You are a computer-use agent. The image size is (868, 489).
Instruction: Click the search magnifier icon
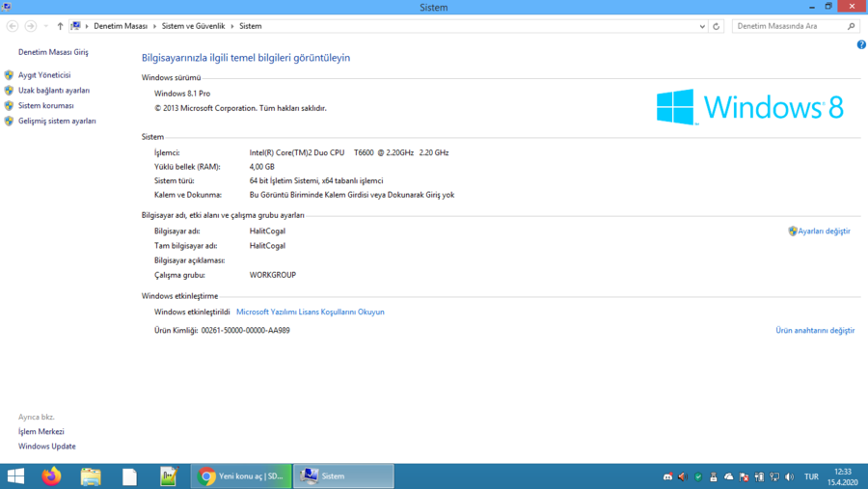coord(852,26)
